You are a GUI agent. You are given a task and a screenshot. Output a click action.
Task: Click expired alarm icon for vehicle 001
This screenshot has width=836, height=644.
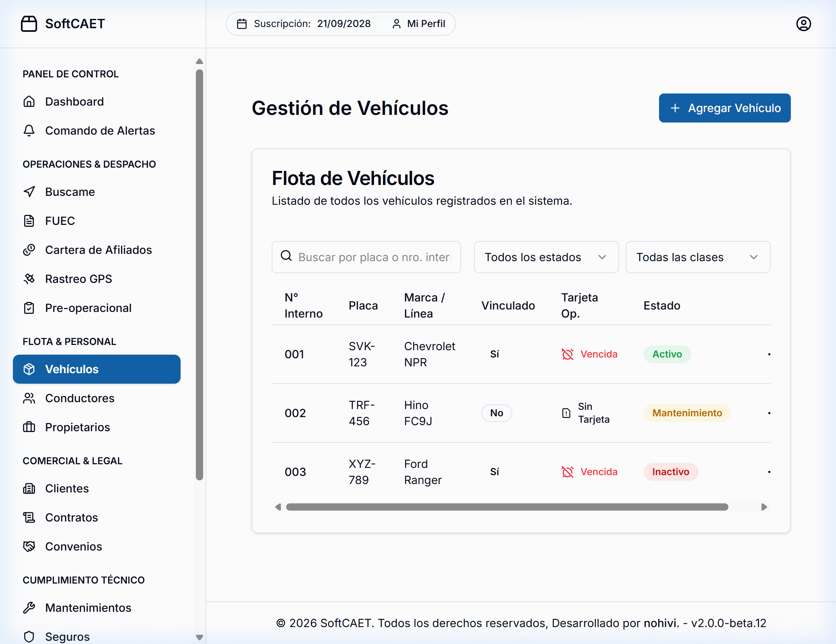(x=568, y=354)
